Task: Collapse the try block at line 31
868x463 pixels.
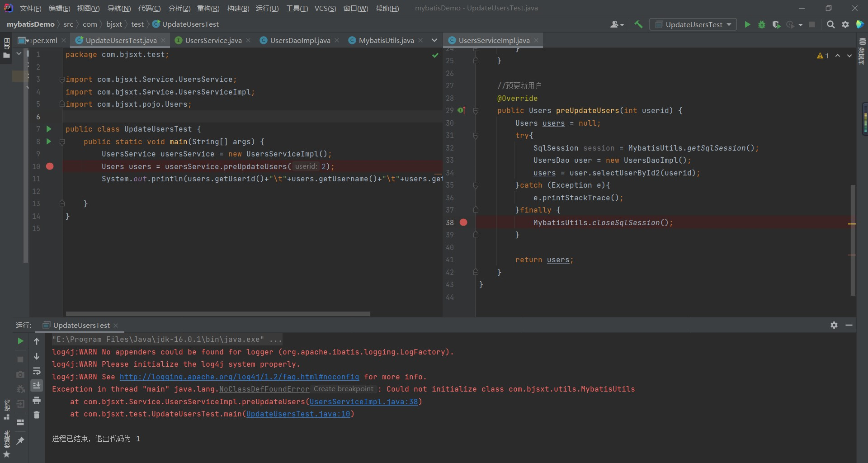Action: [476, 136]
